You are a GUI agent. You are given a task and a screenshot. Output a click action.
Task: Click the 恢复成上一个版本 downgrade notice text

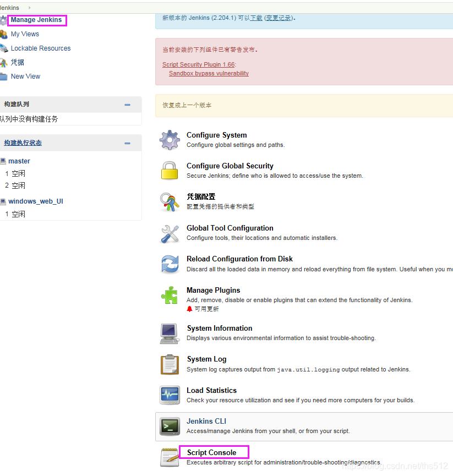point(187,105)
